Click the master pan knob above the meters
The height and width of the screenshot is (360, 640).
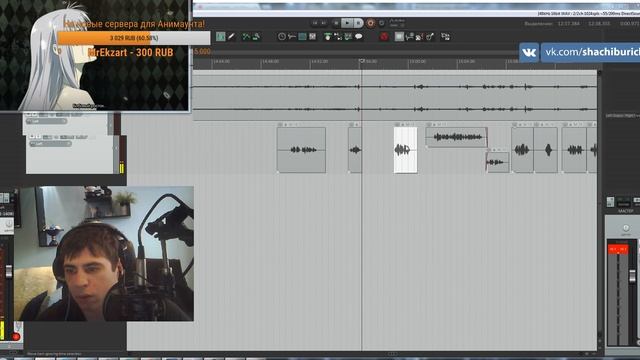pos(626,228)
